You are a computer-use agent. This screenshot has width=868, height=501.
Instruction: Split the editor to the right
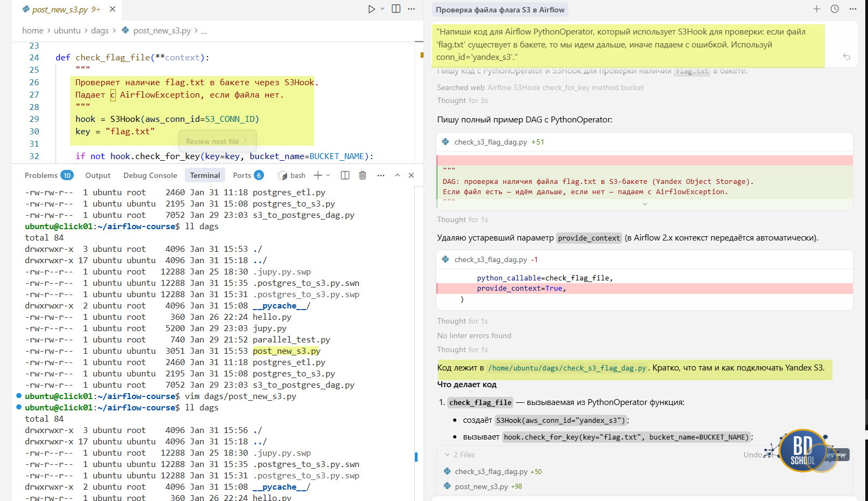click(396, 9)
